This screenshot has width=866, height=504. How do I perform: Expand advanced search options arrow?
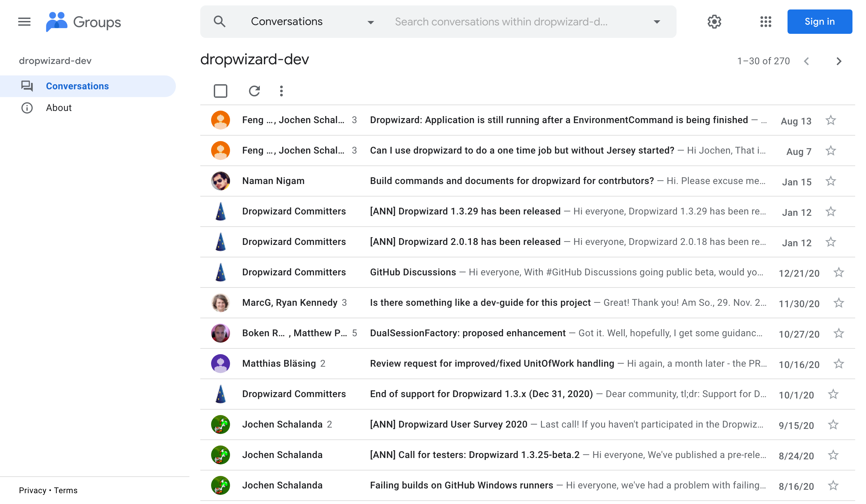tap(657, 22)
